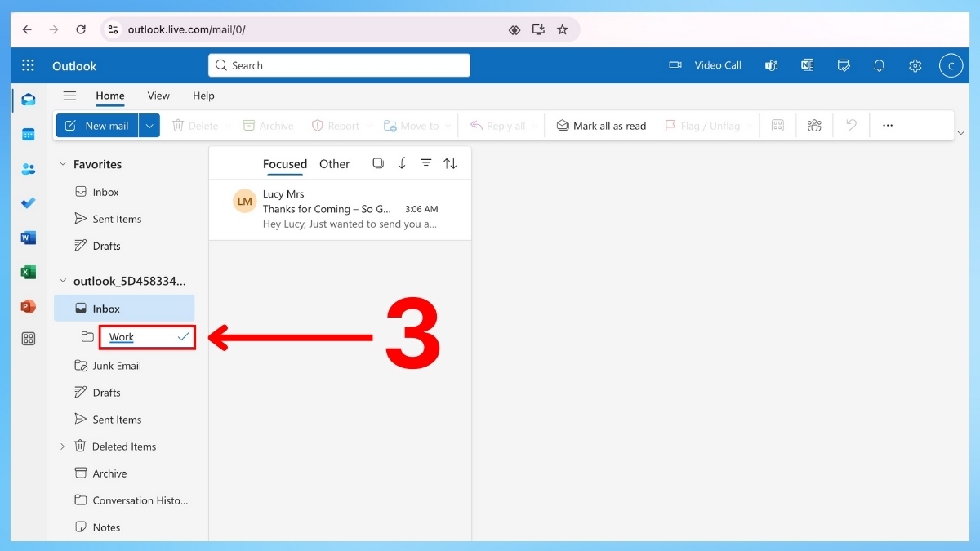Open the Archive folder
Image resolution: width=980 pixels, height=551 pixels.
[x=124, y=473]
